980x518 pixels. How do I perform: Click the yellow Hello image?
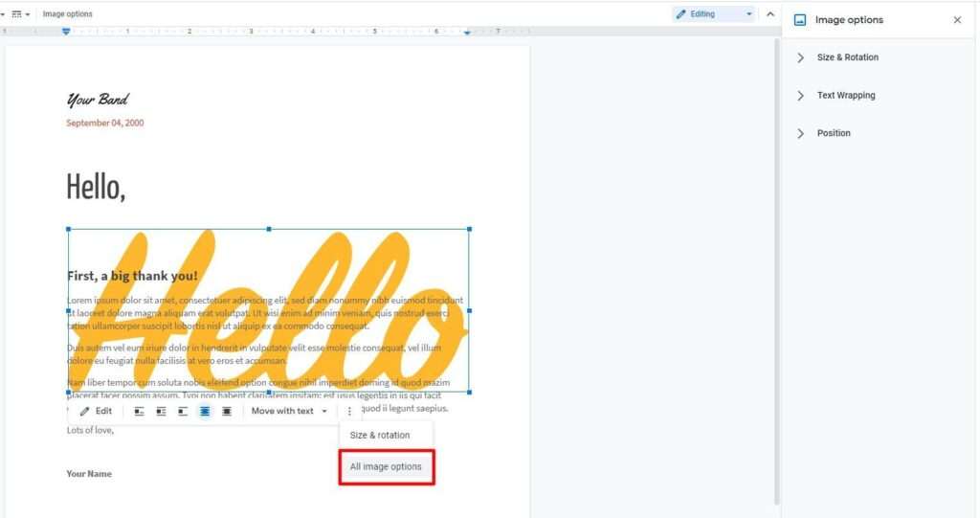coord(269,310)
